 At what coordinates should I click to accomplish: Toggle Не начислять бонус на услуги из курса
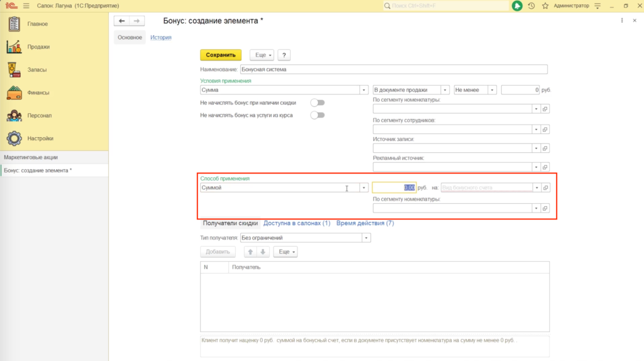pyautogui.click(x=318, y=115)
